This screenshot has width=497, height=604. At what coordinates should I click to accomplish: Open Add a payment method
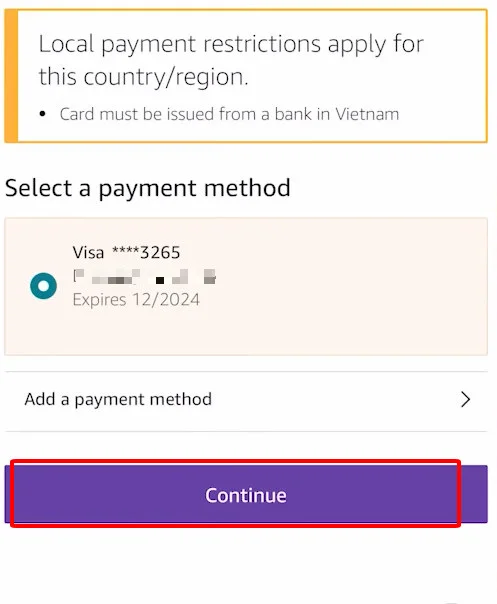tap(246, 399)
